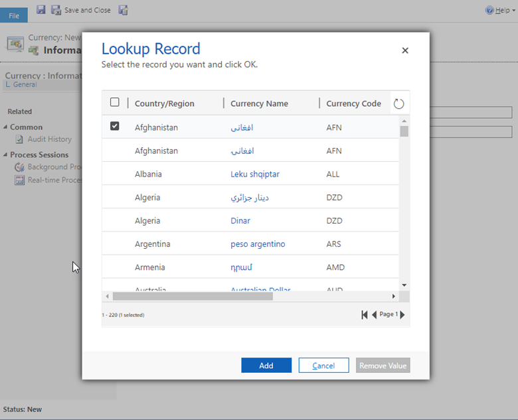Viewport: 518px width, 420px height.
Task: Go to previous page of records
Action: tap(374, 315)
